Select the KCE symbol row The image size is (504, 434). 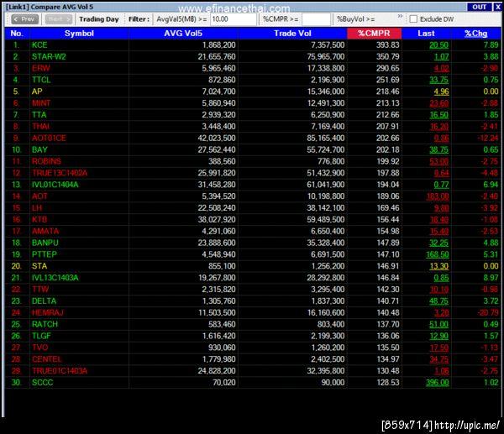point(253,45)
